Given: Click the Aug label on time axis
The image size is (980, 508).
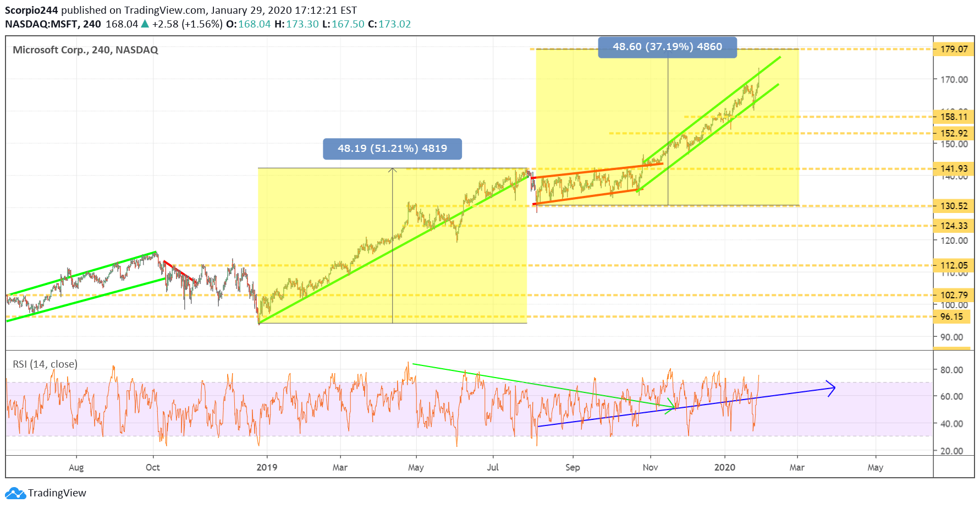Looking at the screenshot, I should pos(76,468).
